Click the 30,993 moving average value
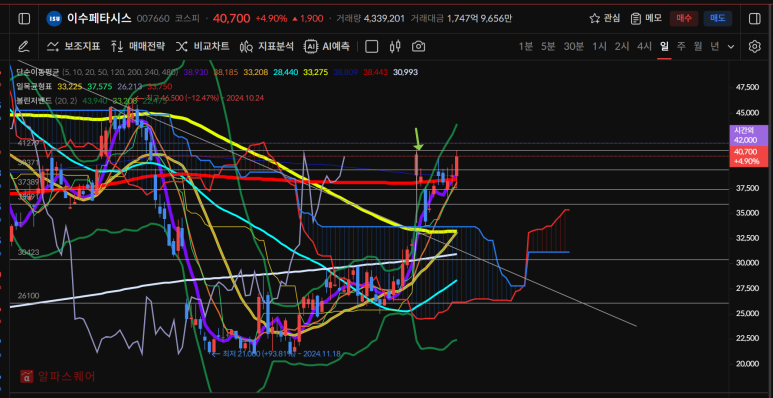The width and height of the screenshot is (773, 398). point(405,72)
